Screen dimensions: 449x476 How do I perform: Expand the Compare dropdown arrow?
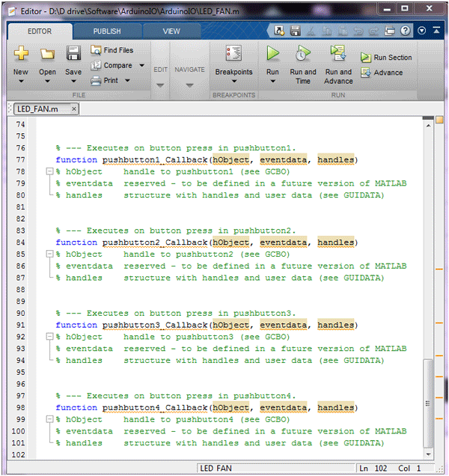[x=141, y=65]
